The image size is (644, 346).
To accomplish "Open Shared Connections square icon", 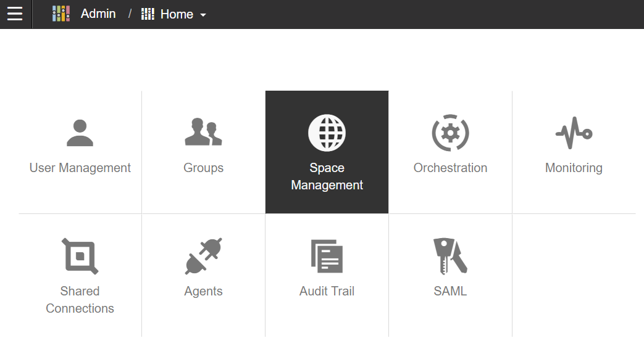I will (x=80, y=256).
